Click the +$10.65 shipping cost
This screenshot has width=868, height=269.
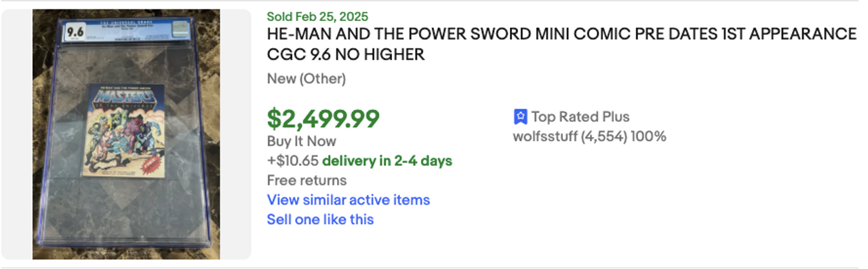pos(293,161)
